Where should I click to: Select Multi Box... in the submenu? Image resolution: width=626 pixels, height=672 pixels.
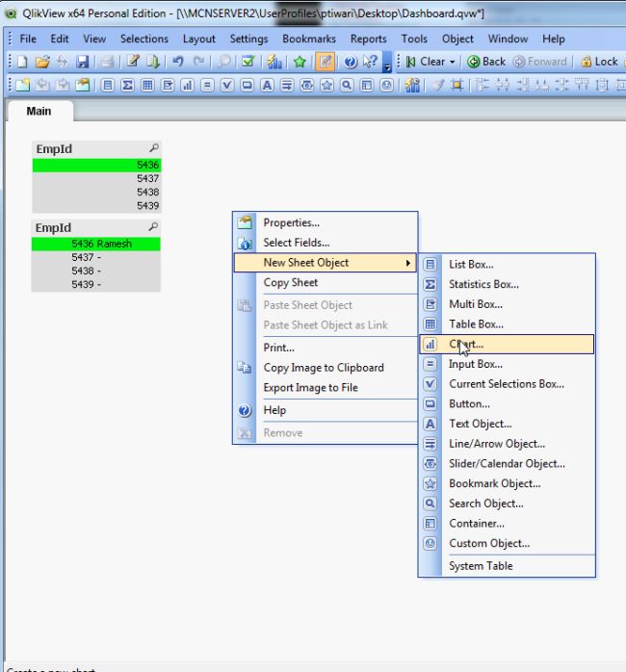[507, 304]
